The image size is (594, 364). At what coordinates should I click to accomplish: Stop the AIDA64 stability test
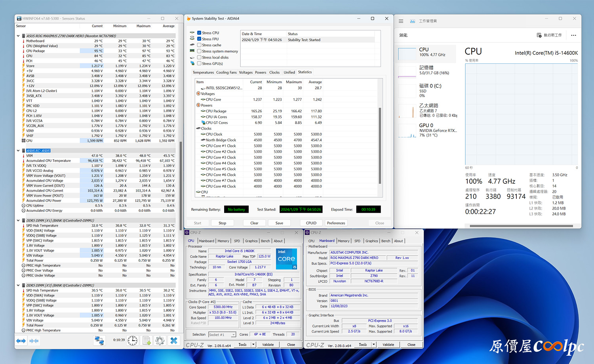(x=223, y=223)
